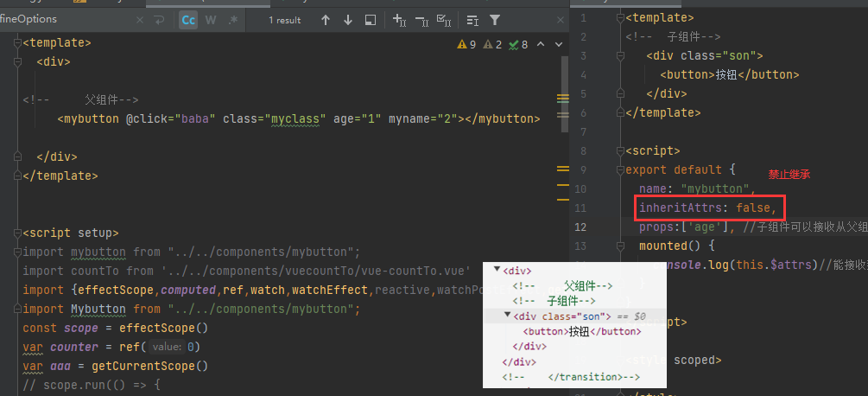Click fold marker at </template> in left editor

coord(17,176)
